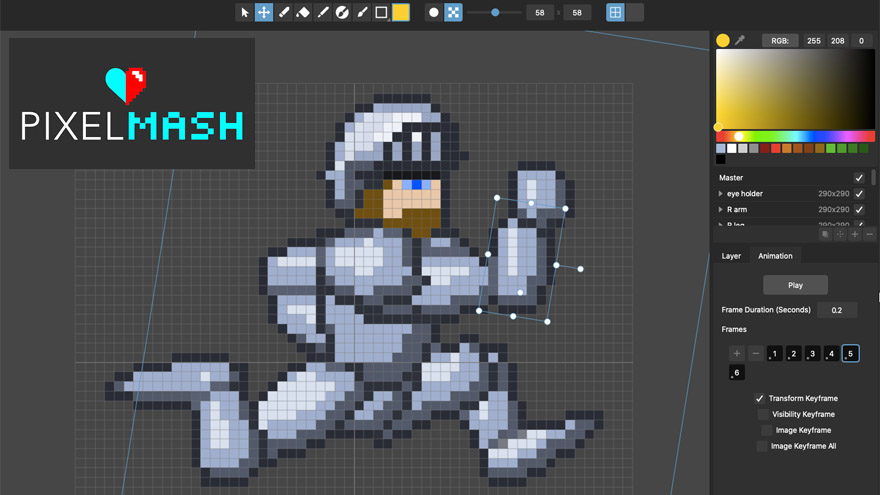Choose the dithered pixel brush pattern
The width and height of the screenshot is (880, 495).
tap(453, 12)
